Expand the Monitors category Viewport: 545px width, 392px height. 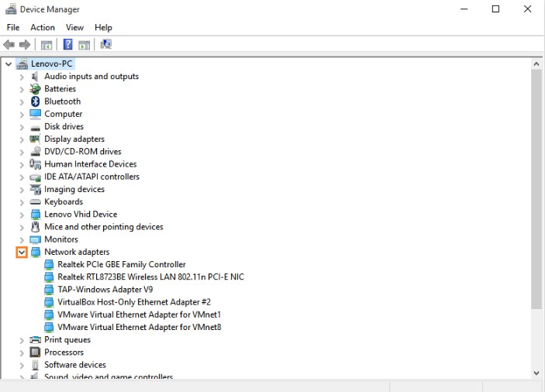tap(22, 239)
